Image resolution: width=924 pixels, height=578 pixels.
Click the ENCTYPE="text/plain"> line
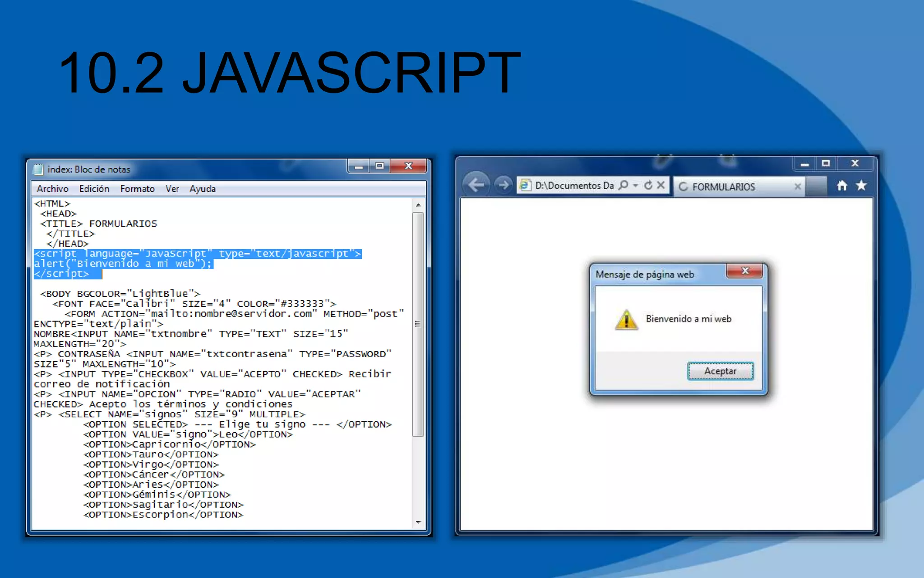point(98,324)
